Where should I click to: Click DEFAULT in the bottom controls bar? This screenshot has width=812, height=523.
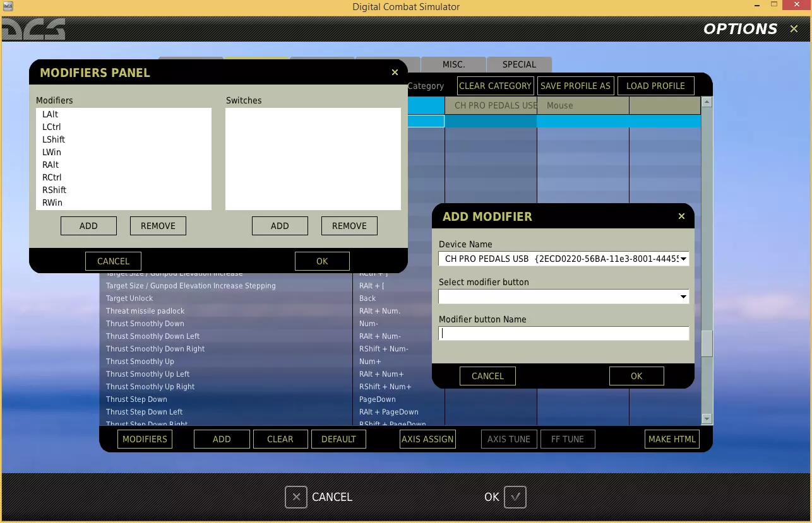click(x=338, y=439)
